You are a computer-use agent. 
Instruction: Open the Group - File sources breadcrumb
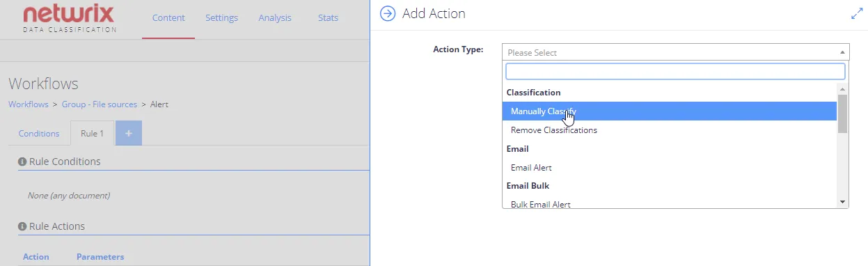[100, 104]
